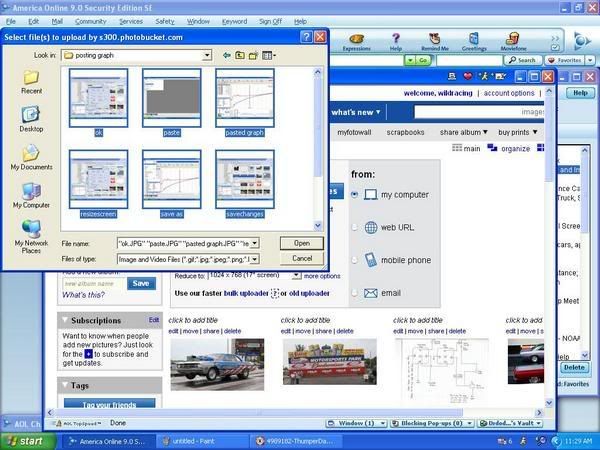Click the file list vertical scrollbar
Image resolution: width=600 pixels, height=450 pixels.
pos(318,149)
